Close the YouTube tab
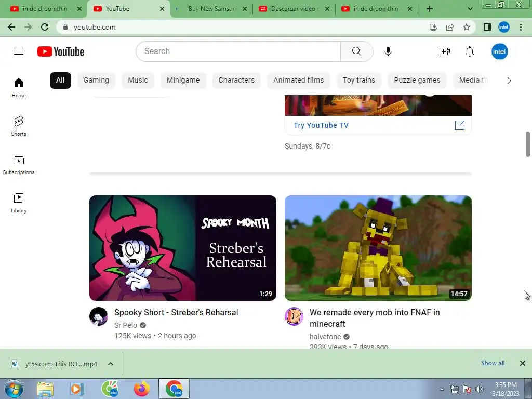The height and width of the screenshot is (399, 532). pos(162,9)
